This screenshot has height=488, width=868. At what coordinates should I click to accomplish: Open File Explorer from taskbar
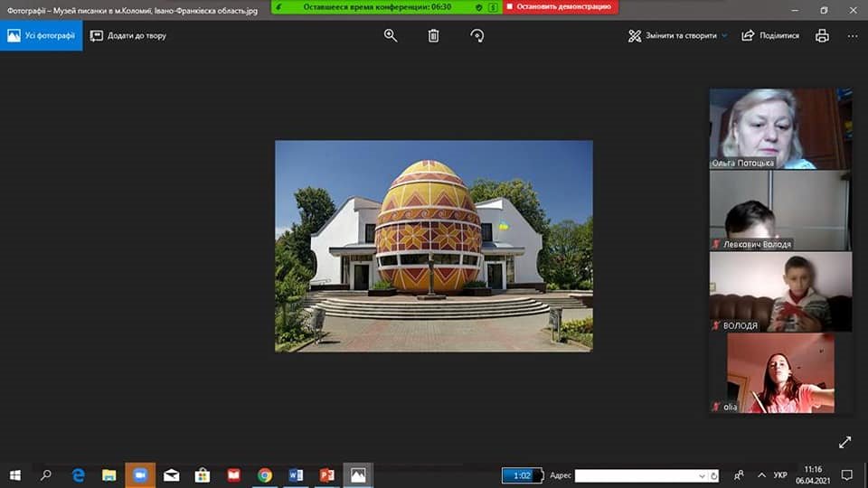[109, 475]
